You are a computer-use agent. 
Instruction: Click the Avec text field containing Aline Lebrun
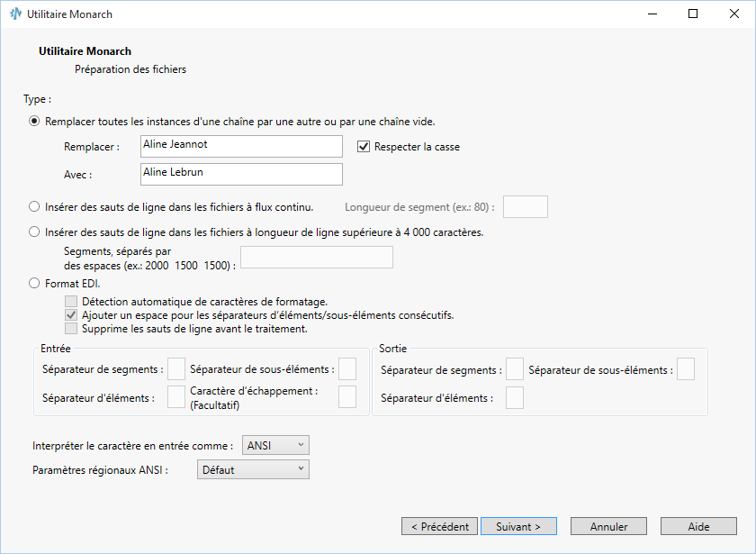click(241, 174)
